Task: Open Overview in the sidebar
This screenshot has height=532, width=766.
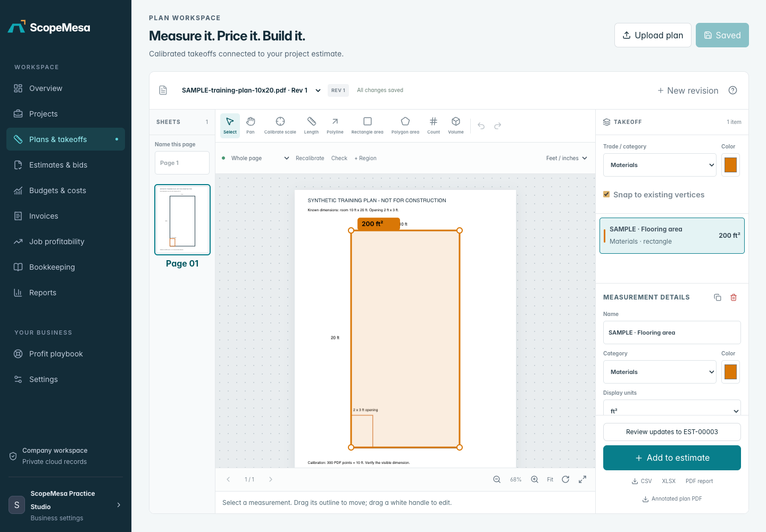Action: click(65, 88)
